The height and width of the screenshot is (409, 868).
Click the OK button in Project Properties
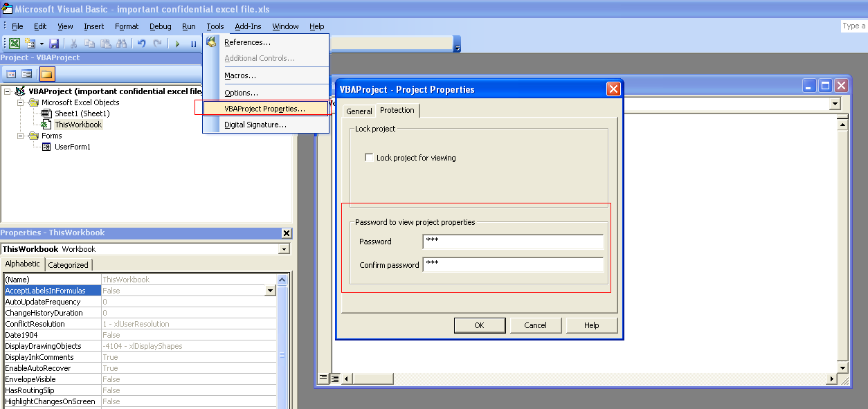pos(479,325)
